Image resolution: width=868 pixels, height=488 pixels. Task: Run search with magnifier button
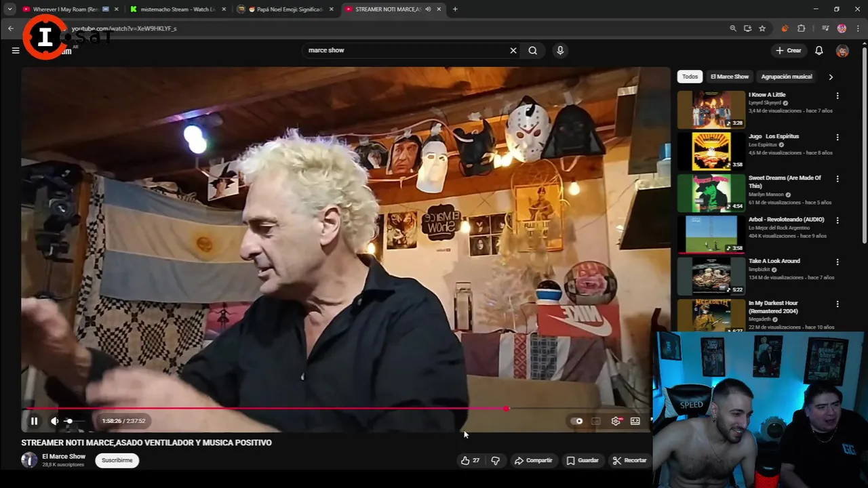pyautogui.click(x=533, y=50)
